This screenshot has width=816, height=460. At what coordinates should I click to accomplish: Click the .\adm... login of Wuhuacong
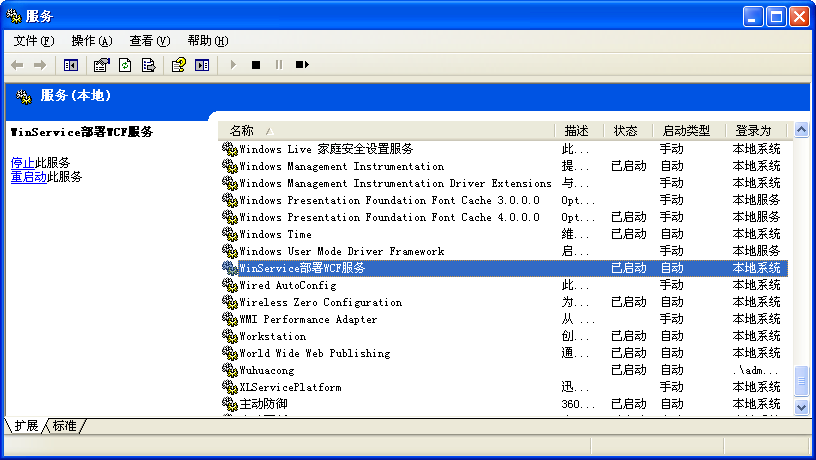tap(756, 370)
